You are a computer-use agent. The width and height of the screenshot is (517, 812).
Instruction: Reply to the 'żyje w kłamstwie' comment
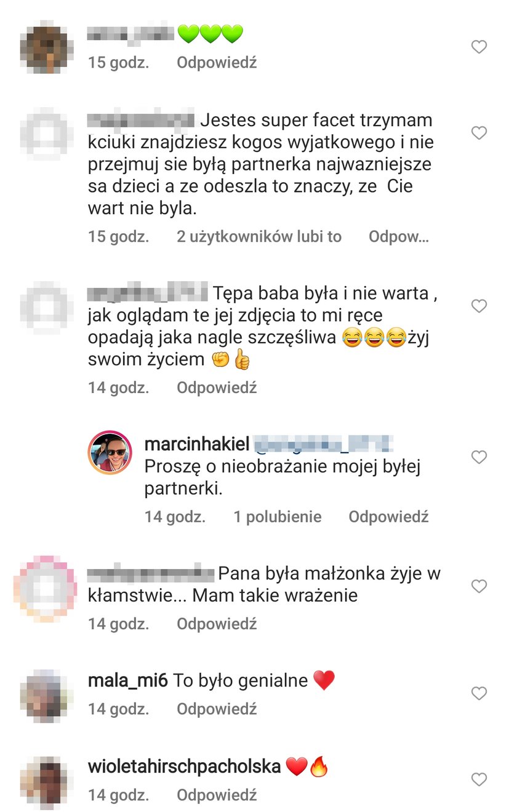(x=217, y=624)
